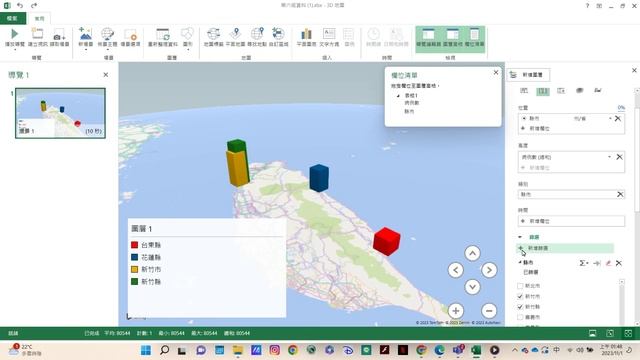
Task: Close the Field List popup
Action: point(496,72)
